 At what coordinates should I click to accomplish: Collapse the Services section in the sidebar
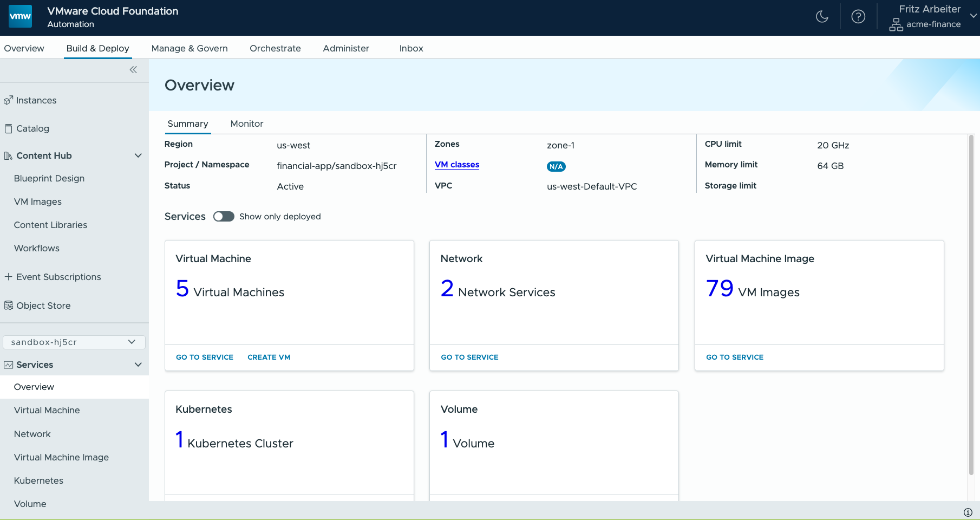pos(138,364)
